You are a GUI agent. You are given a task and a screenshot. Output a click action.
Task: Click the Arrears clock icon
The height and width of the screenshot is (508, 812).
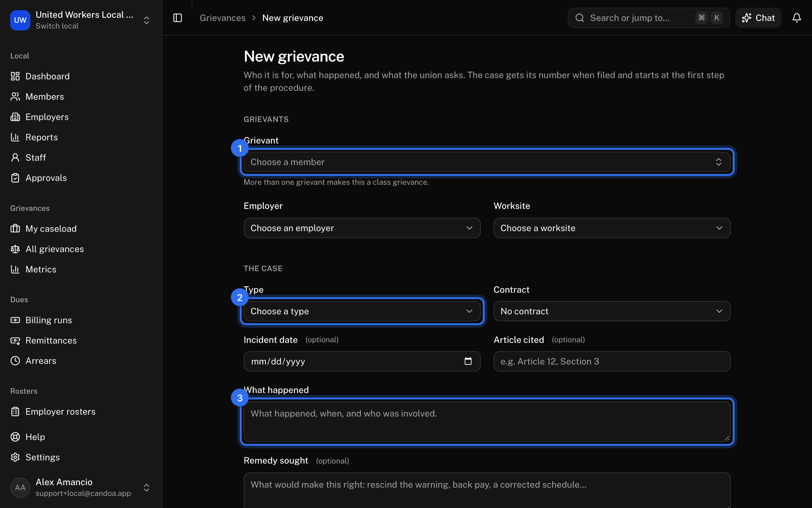coord(15,361)
